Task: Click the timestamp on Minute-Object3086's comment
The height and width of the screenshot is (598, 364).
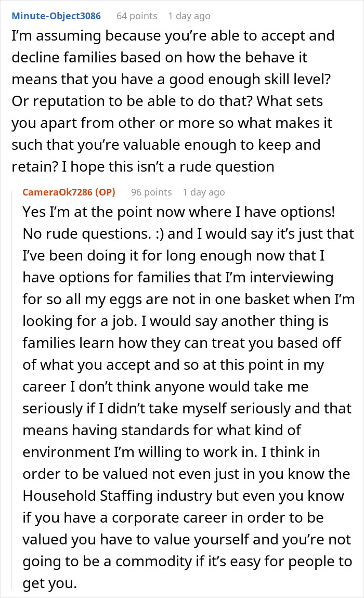Action: coord(189,16)
